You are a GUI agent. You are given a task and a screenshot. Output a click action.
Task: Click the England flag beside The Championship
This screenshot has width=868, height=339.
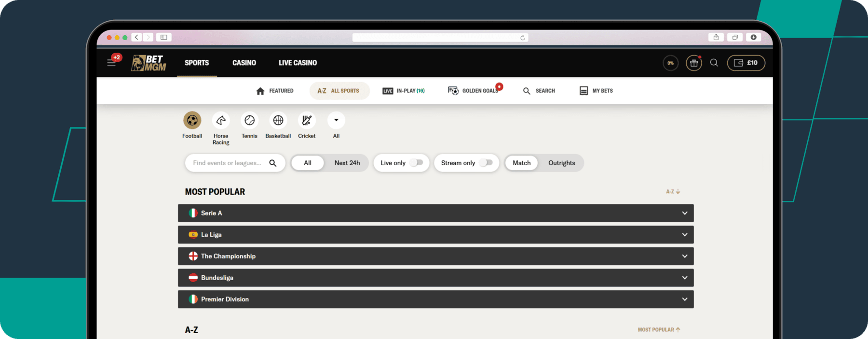coord(193,256)
